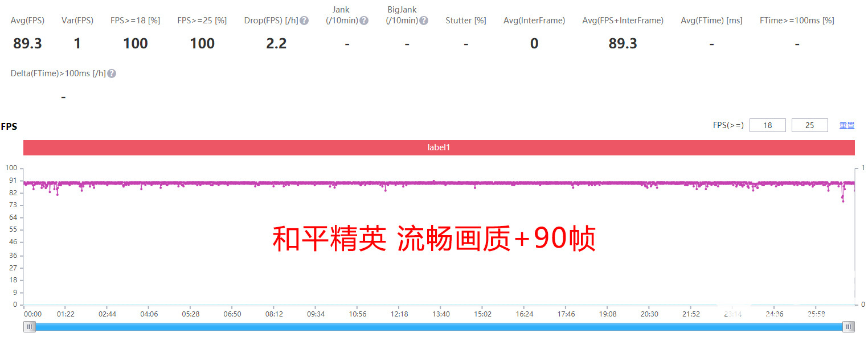The height and width of the screenshot is (337, 868).
Task: Click the Stutter [%] metric label
Action: click(x=466, y=20)
